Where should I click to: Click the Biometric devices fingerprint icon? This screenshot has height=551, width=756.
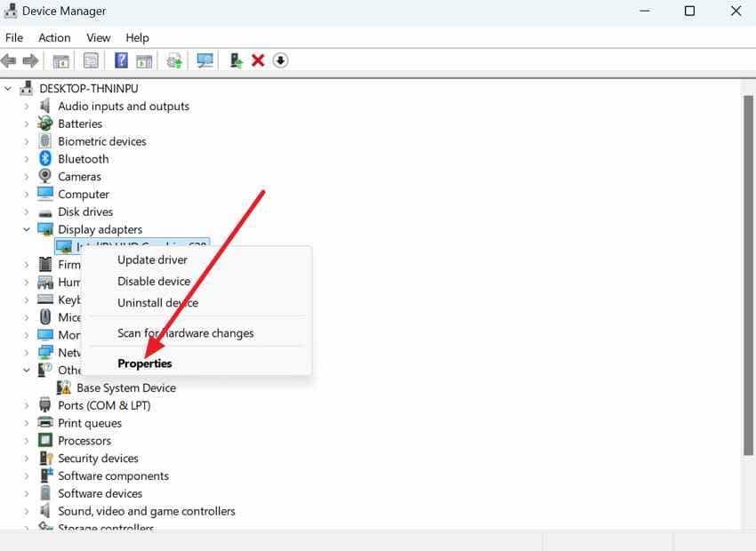[45, 140]
